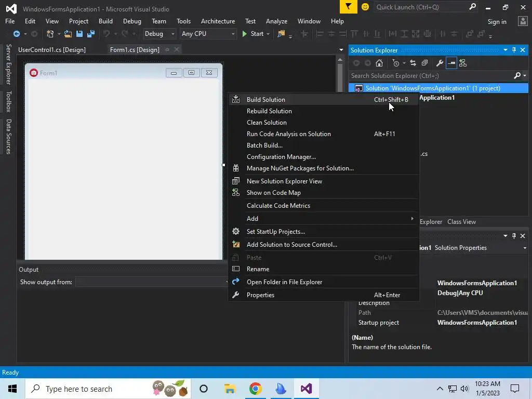Toggle auto-hide pin on Properties panel
The image size is (532, 399).
click(514, 235)
